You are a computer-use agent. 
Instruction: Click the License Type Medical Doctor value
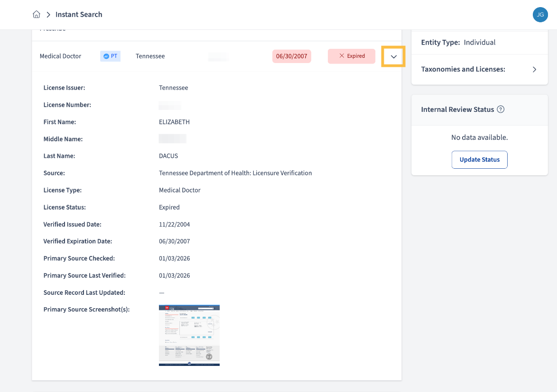pos(179,190)
